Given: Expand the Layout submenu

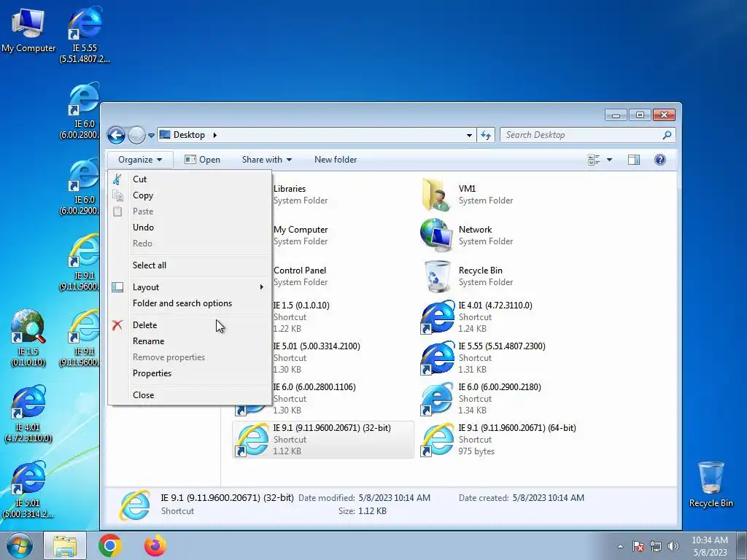Looking at the screenshot, I should coord(190,287).
